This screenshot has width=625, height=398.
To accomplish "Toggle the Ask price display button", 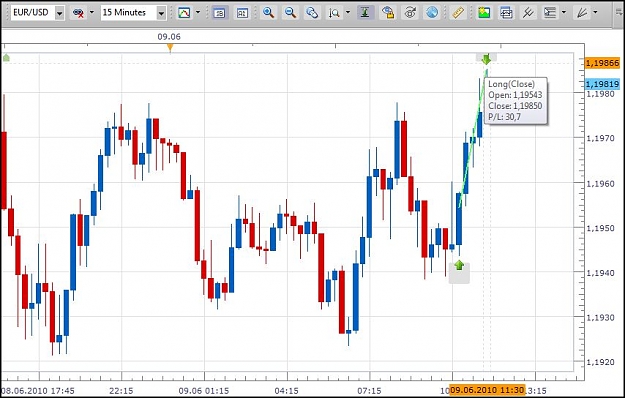I will pos(242,13).
